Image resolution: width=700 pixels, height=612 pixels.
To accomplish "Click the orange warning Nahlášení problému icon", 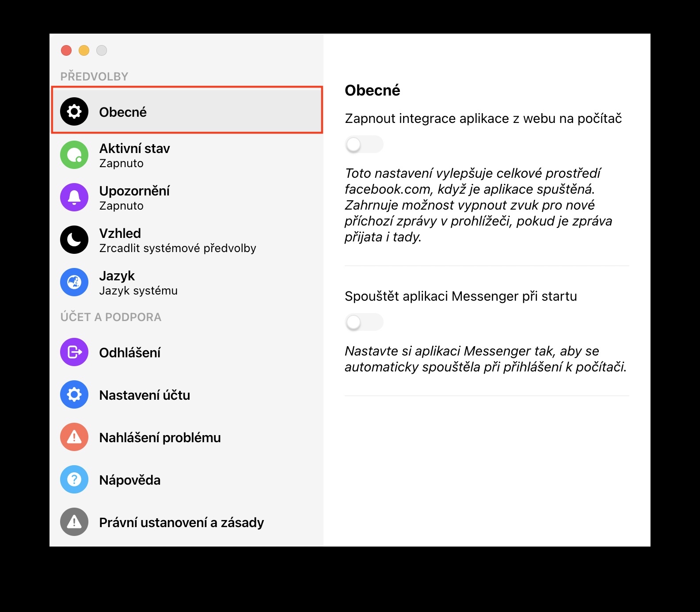I will [74, 437].
